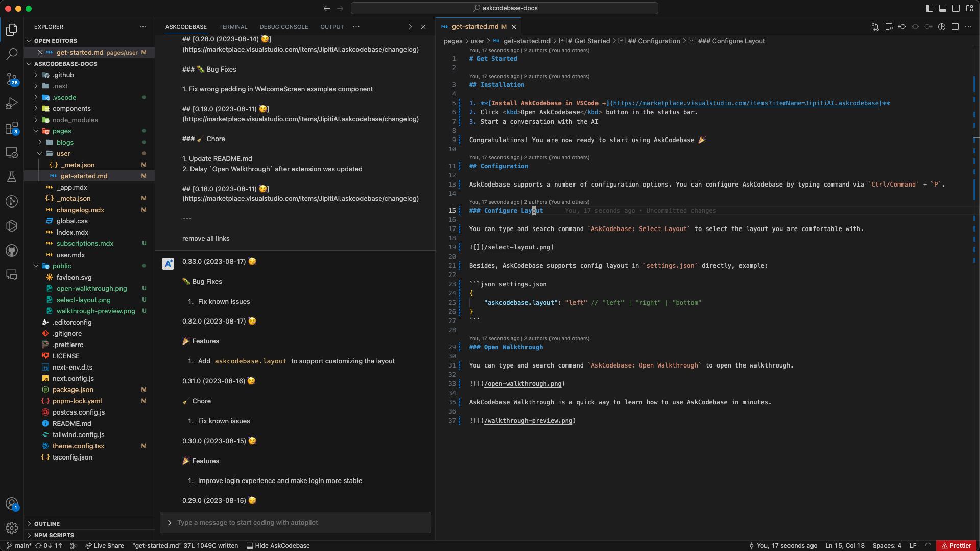Viewport: 980px width, 551px height.
Task: Expand the .github folder
Action: pos(63,75)
